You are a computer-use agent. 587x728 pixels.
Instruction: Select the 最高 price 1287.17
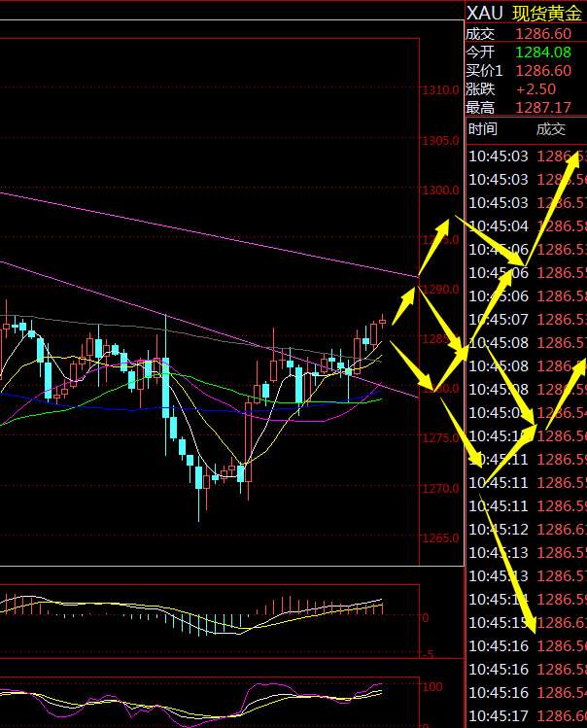point(543,107)
